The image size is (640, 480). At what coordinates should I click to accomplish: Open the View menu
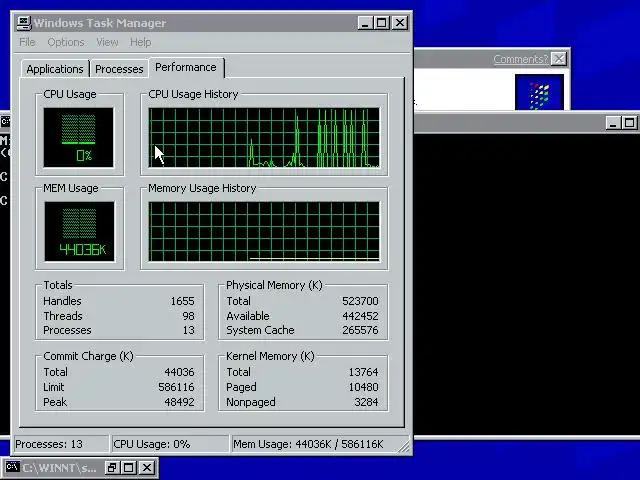coord(107,42)
